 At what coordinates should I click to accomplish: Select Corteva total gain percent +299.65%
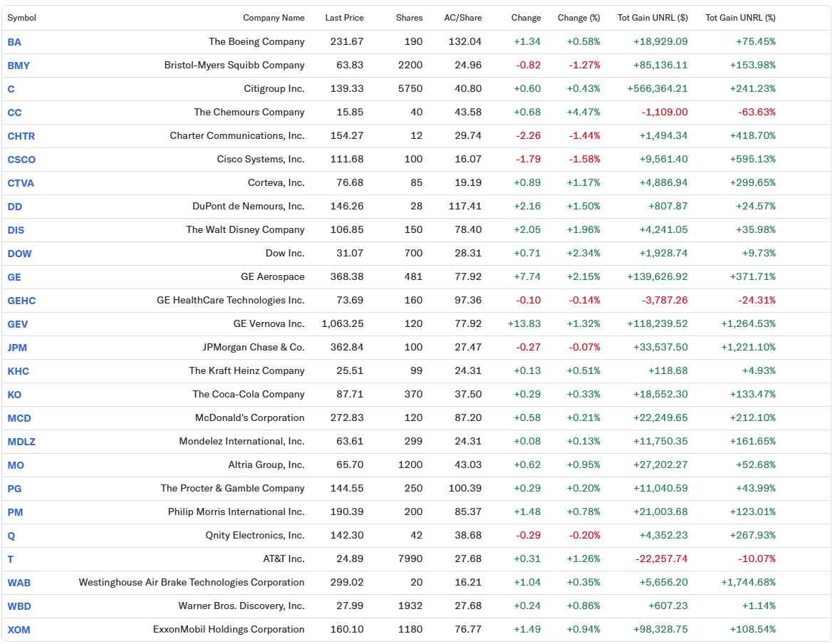[x=753, y=182]
